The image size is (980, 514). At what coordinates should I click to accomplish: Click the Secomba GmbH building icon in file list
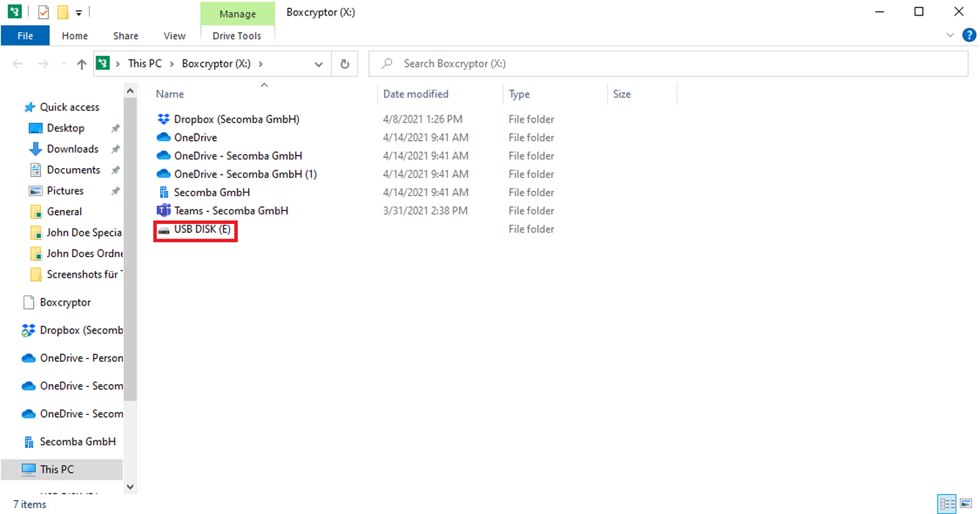click(164, 192)
